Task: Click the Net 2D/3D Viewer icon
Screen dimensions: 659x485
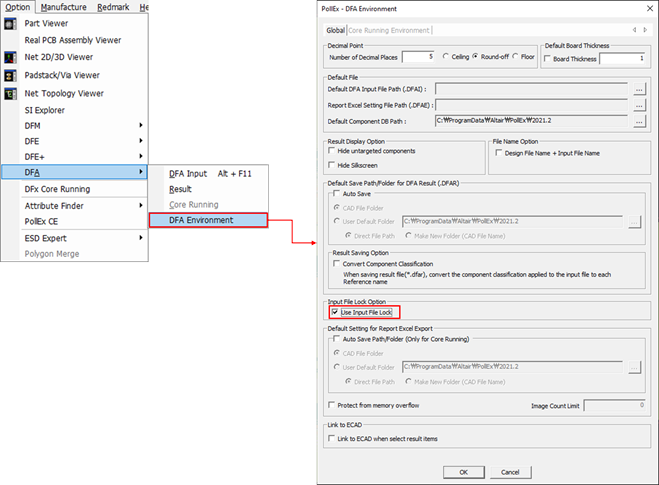Action: tap(11, 58)
